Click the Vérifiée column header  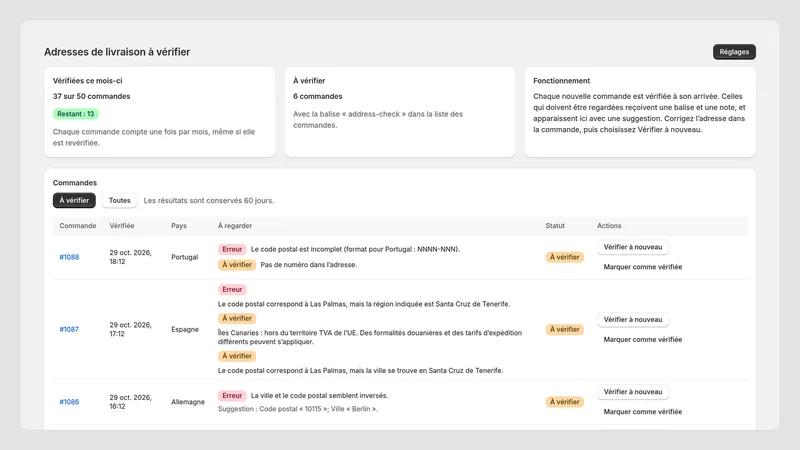[x=122, y=226]
